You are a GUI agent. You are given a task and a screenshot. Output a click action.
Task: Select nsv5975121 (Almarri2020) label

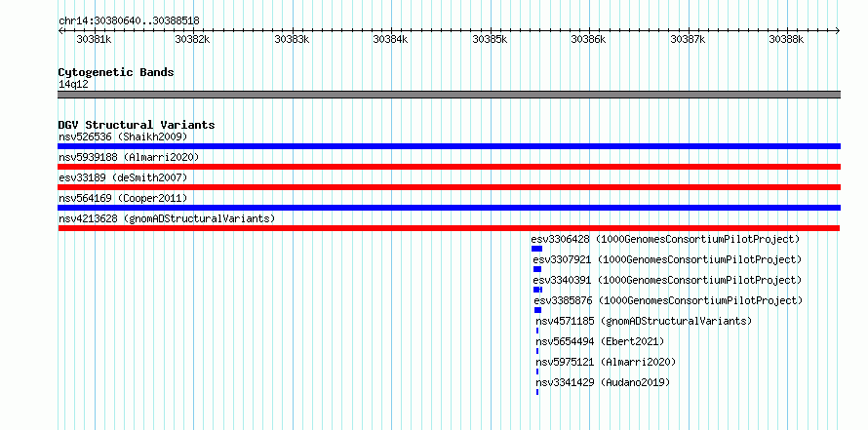pos(606,362)
